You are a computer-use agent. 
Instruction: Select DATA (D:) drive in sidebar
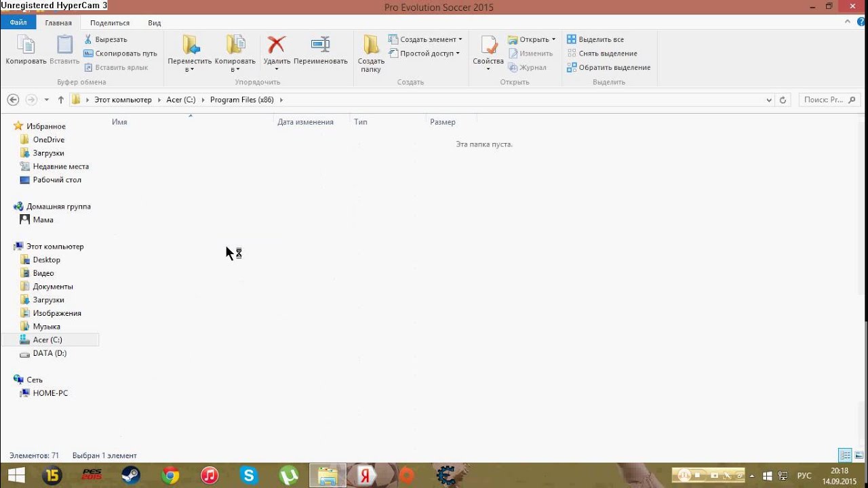(50, 353)
